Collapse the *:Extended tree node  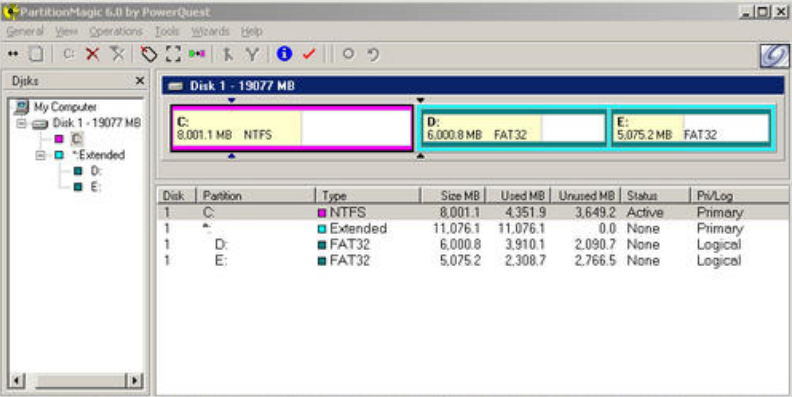[x=40, y=155]
